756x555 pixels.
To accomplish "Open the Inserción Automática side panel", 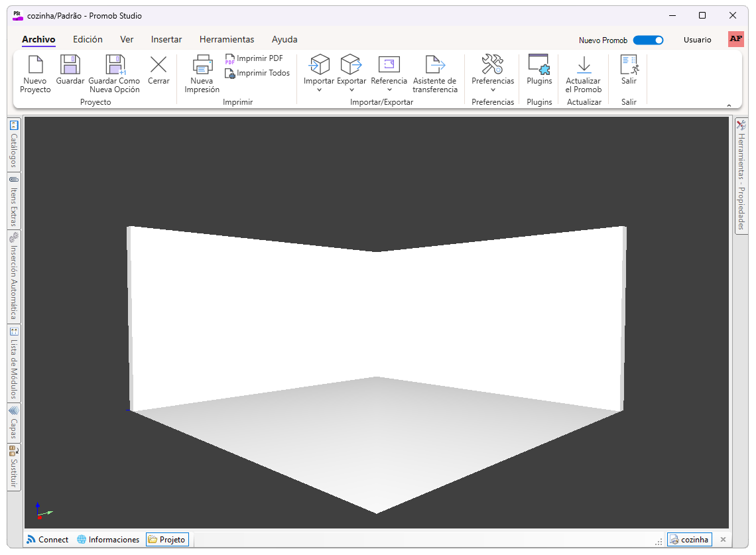I will click(x=13, y=277).
